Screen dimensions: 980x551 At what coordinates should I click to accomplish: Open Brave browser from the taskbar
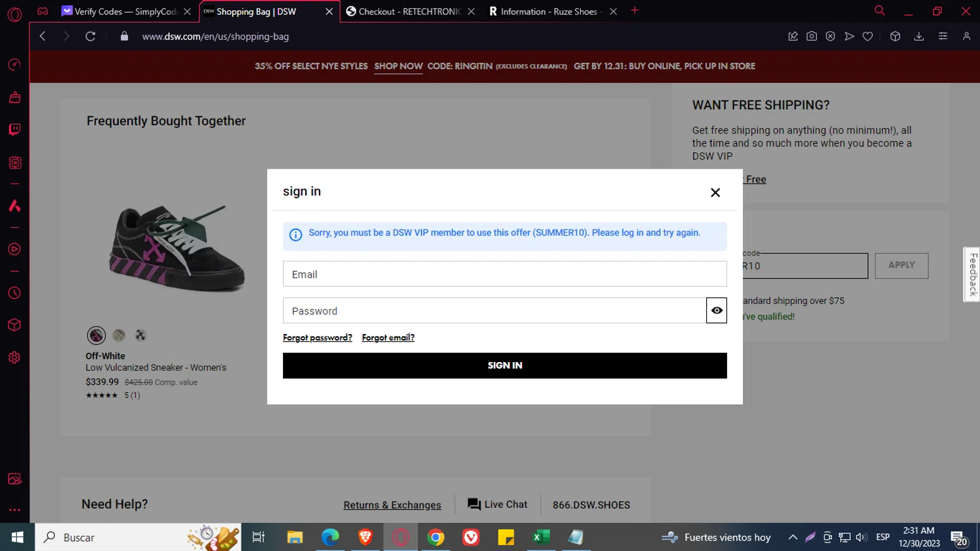coord(365,537)
